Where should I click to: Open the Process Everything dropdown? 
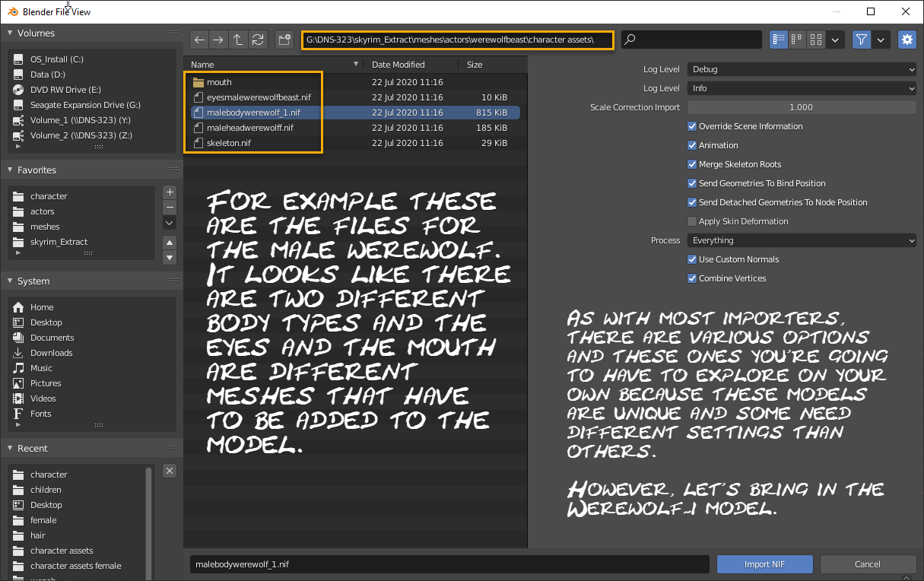pyautogui.click(x=802, y=240)
